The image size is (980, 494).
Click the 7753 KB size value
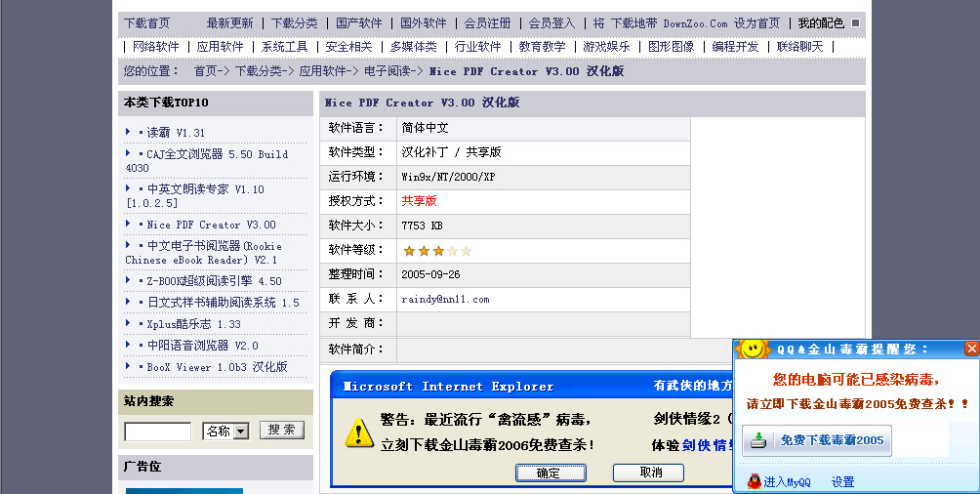tap(422, 226)
